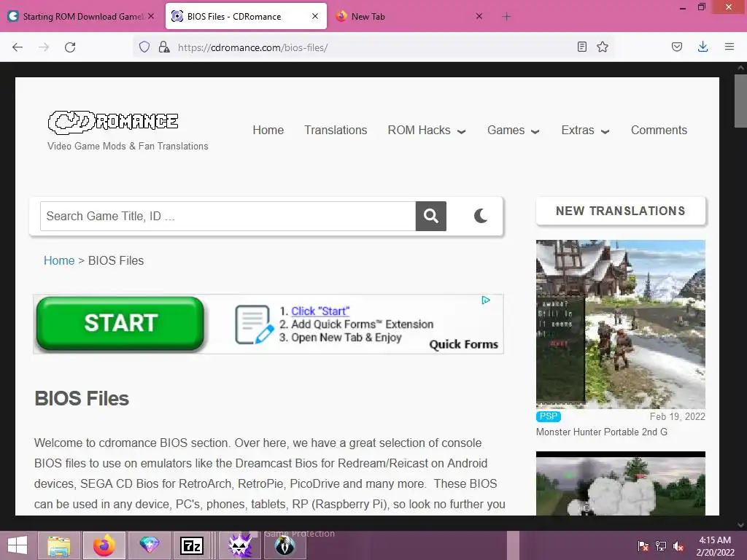Open the Translations menu item
This screenshot has height=560, width=747.
(x=336, y=130)
